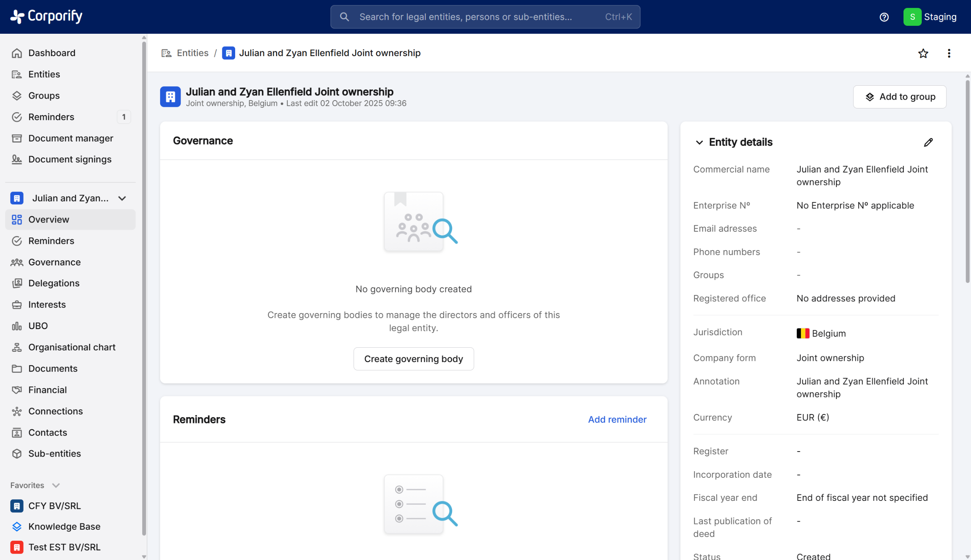
Task: Go to Document manager
Action: (71, 138)
